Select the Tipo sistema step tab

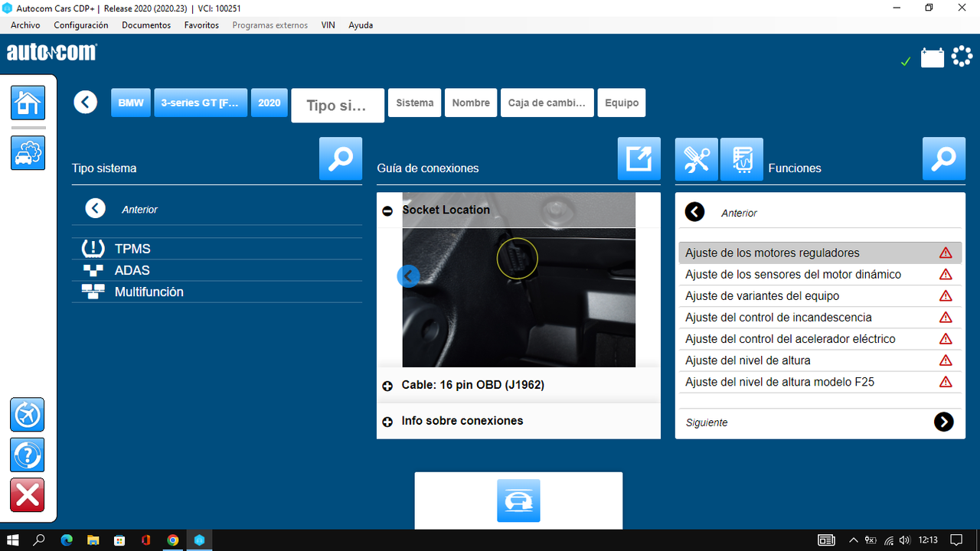(x=338, y=106)
